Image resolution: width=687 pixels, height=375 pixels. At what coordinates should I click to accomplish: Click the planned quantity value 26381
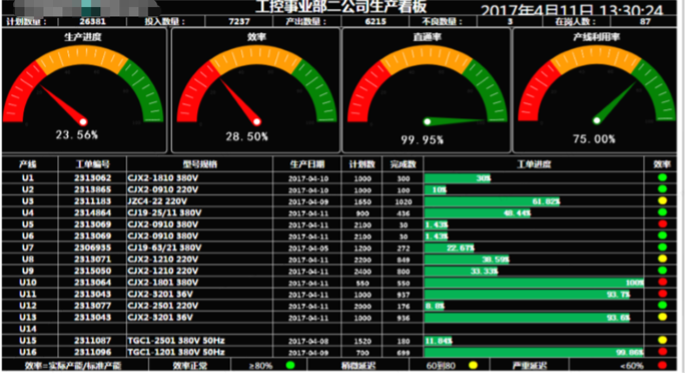pyautogui.click(x=92, y=21)
